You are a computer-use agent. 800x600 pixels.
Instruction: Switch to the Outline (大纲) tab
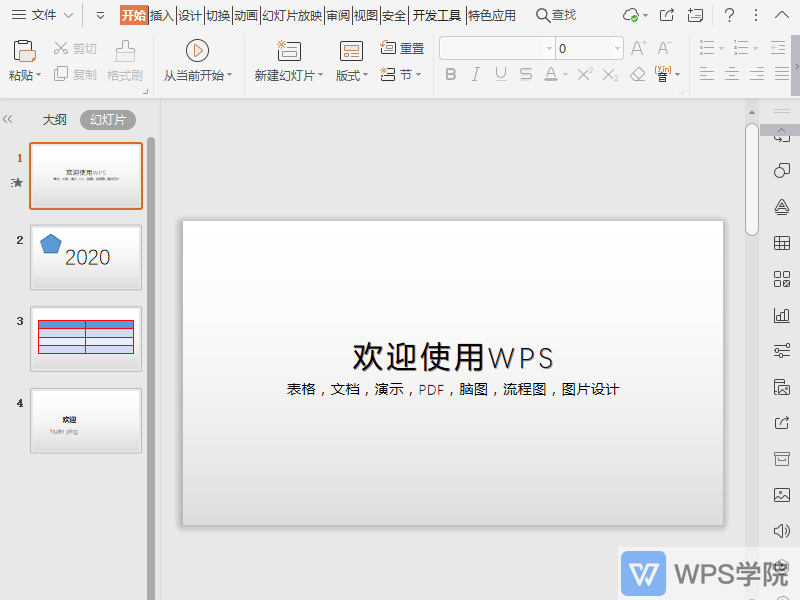(x=54, y=119)
